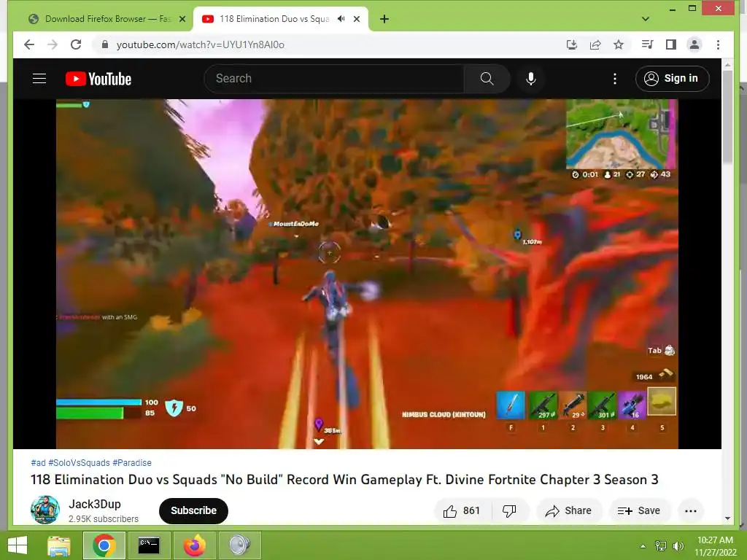Viewport: 747px width, 560px height.
Task: Click the page vertical scrollbar thumb
Action: (x=727, y=117)
